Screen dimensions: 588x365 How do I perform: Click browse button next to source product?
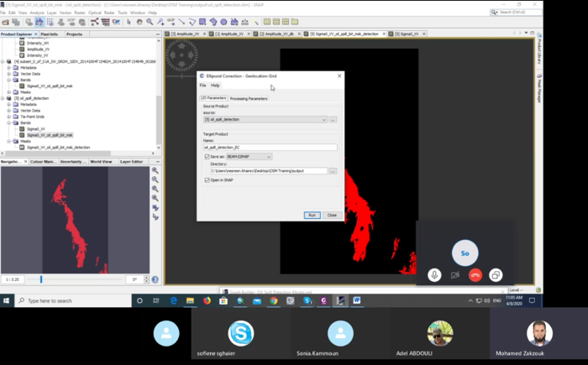pyautogui.click(x=333, y=119)
